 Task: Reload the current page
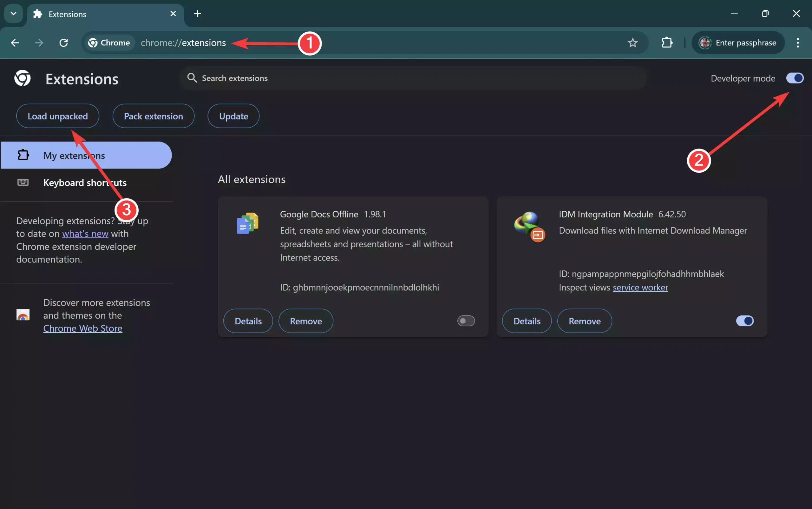point(64,43)
